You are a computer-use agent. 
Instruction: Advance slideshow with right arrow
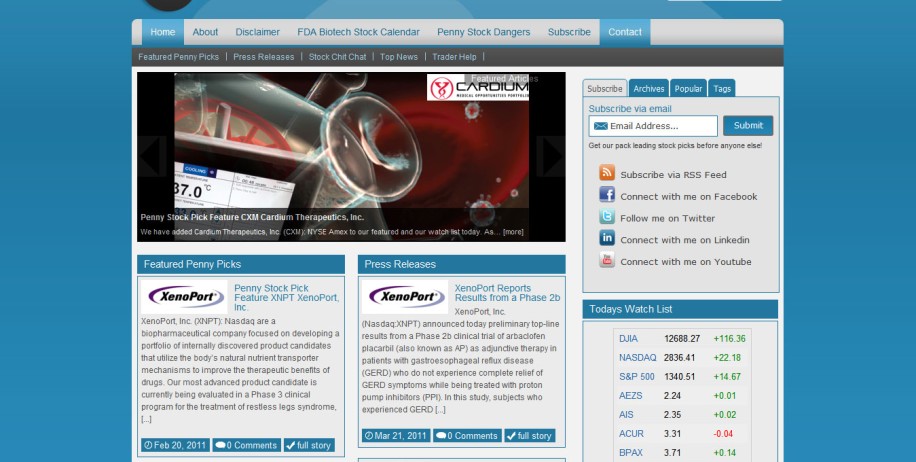[x=551, y=157]
